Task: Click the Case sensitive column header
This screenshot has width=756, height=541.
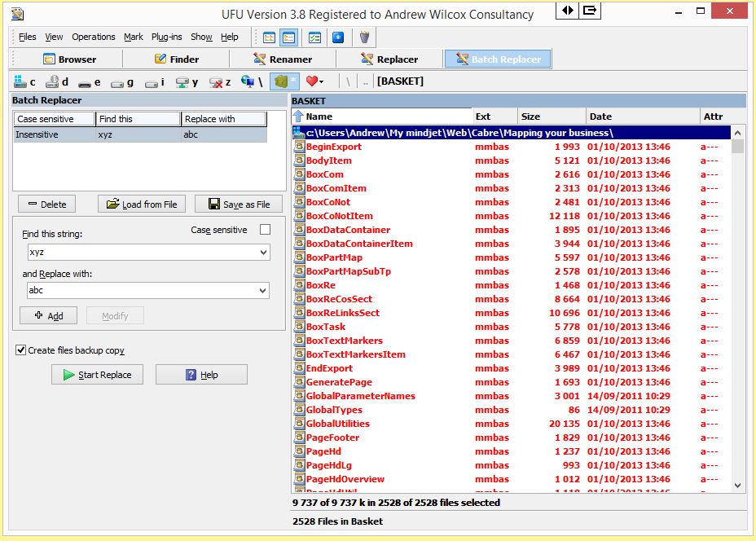Action: pyautogui.click(x=54, y=119)
